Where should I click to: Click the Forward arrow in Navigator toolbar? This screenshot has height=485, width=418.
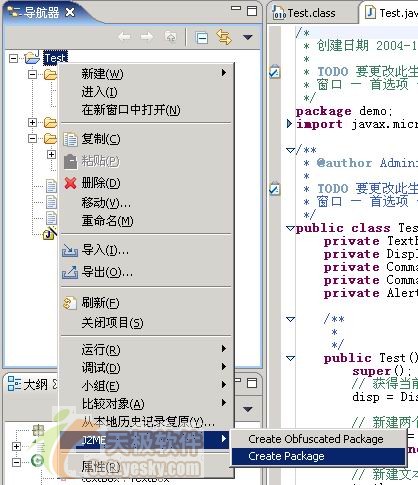(147, 37)
